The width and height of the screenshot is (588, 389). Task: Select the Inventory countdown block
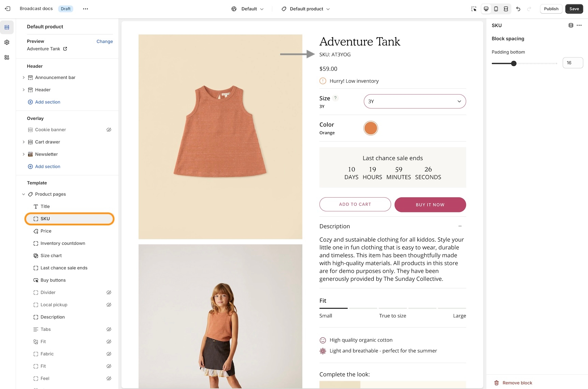[63, 243]
